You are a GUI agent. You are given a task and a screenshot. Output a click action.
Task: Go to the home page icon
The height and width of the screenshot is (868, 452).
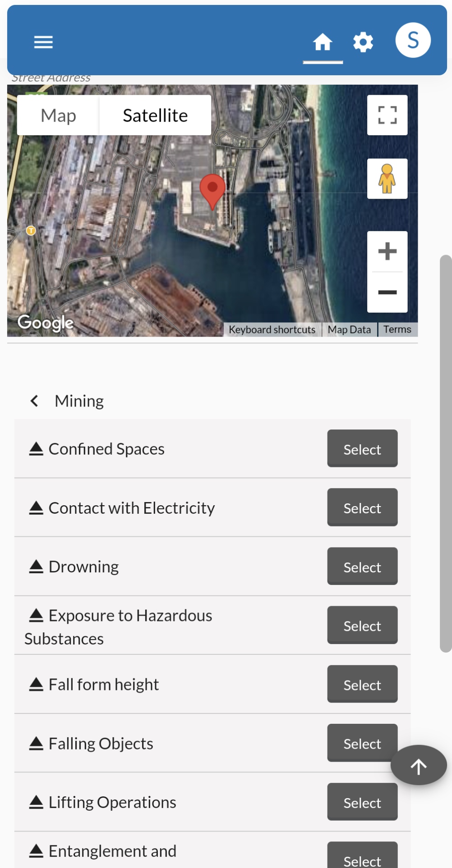click(323, 42)
